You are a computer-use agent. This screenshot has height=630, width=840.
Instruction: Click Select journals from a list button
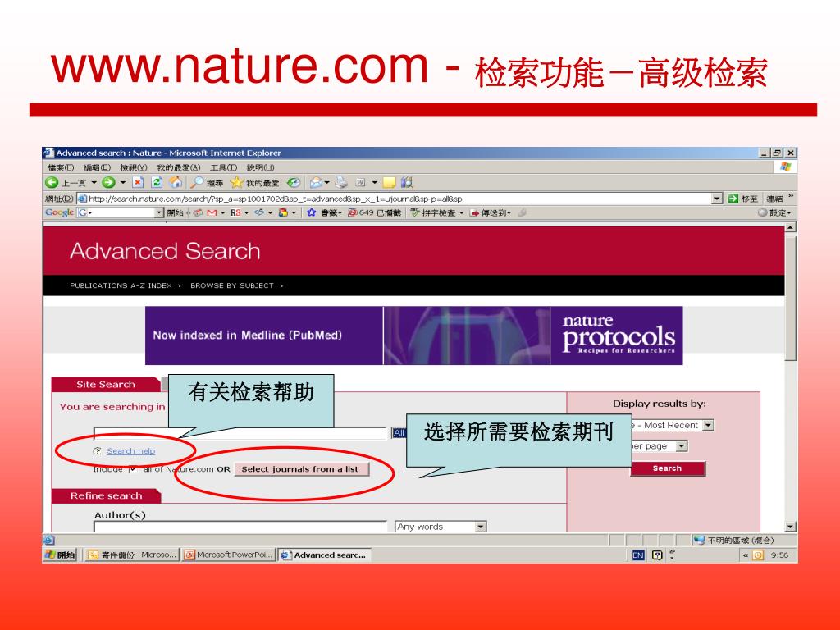[x=302, y=469]
